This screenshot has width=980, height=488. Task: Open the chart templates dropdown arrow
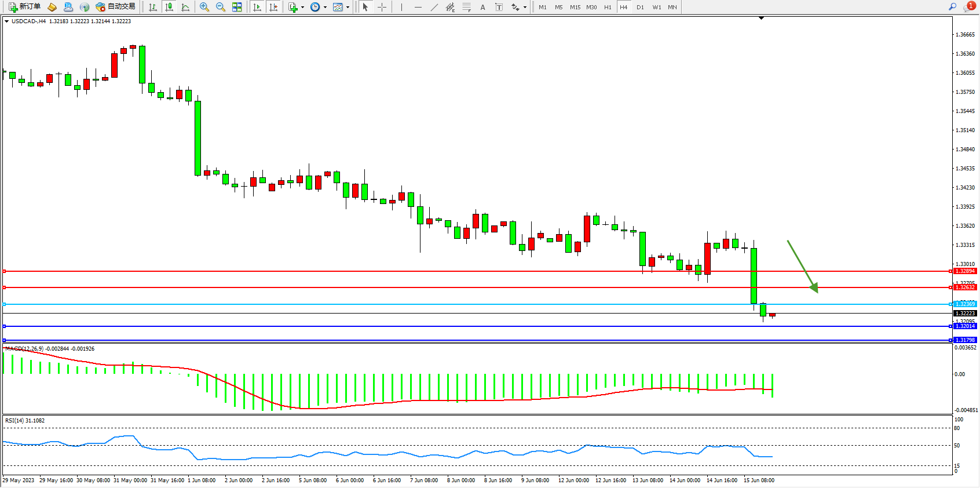coord(348,8)
